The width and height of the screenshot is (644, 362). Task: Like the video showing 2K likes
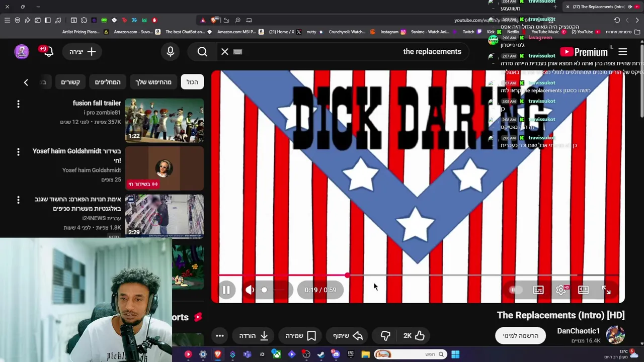click(414, 335)
